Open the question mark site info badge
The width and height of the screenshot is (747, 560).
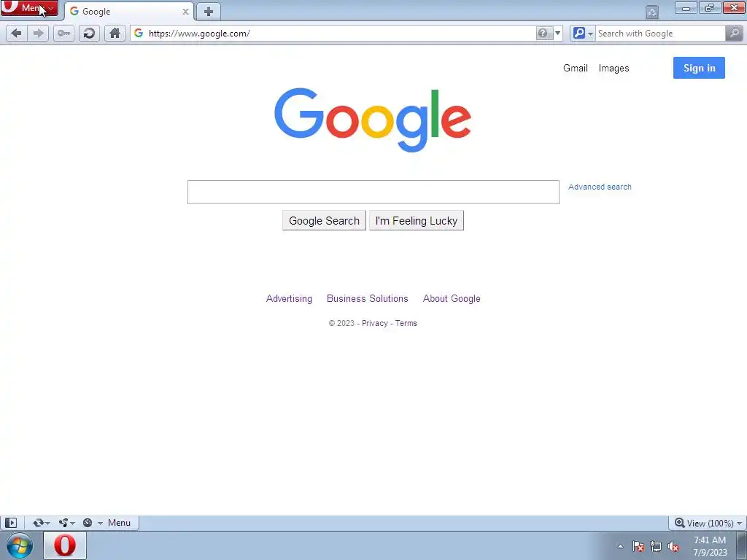click(x=543, y=34)
